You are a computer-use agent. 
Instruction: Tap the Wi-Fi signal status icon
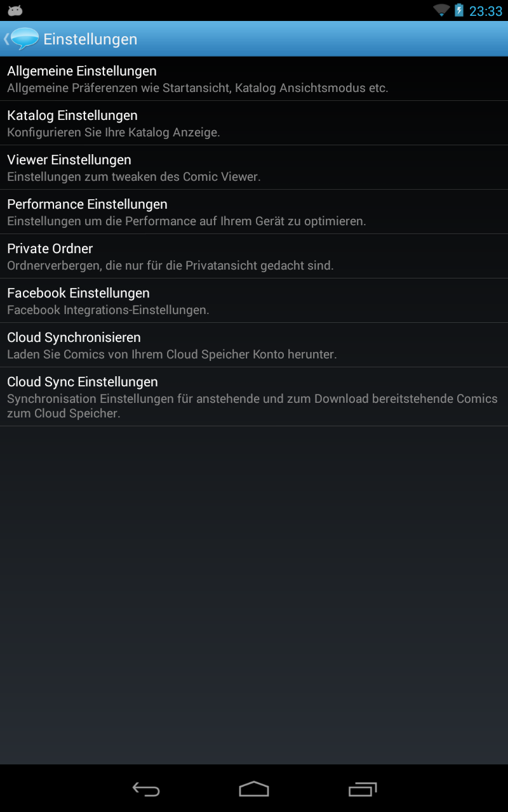[x=441, y=10]
